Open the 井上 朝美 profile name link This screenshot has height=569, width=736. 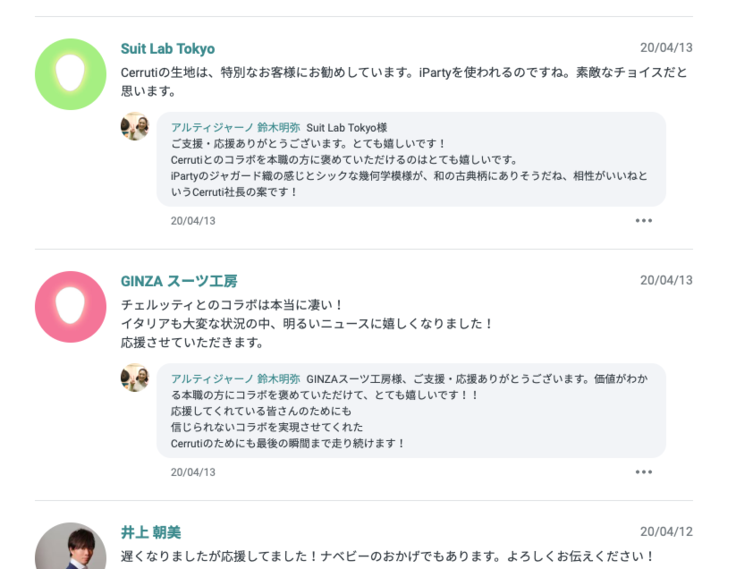151,533
